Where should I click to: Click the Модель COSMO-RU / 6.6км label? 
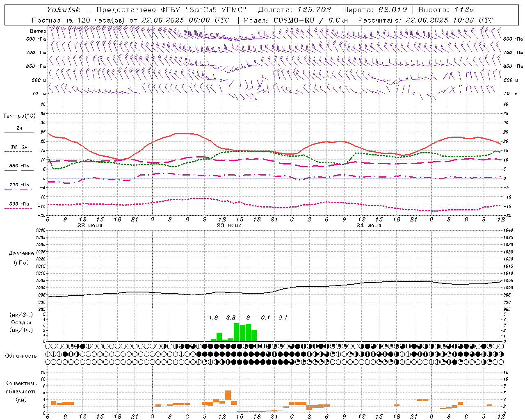click(296, 20)
